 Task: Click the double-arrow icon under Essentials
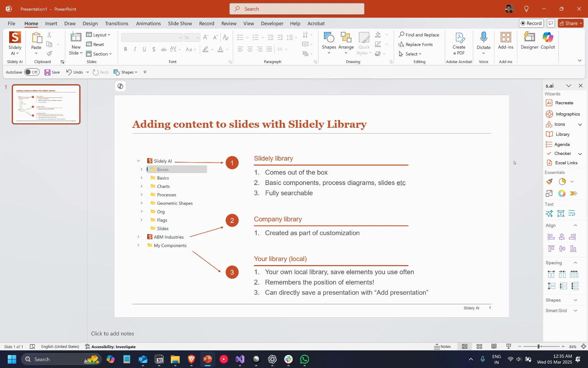(x=574, y=194)
